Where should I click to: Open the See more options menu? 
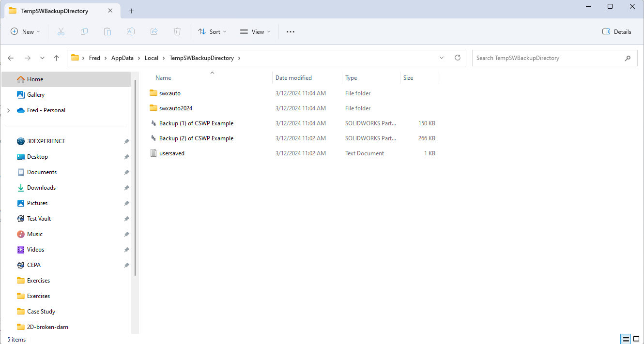pyautogui.click(x=290, y=31)
